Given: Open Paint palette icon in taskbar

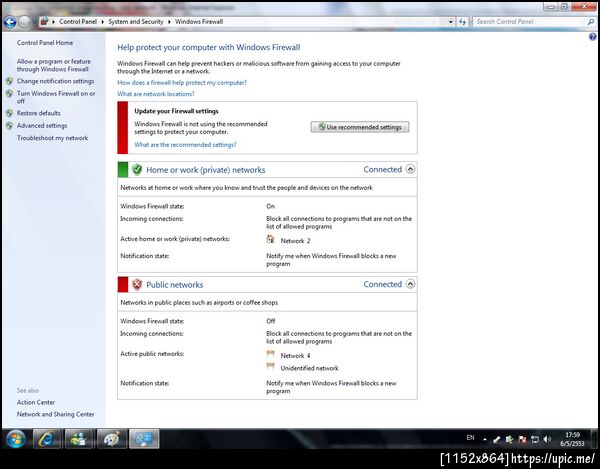Looking at the screenshot, I should 111,439.
